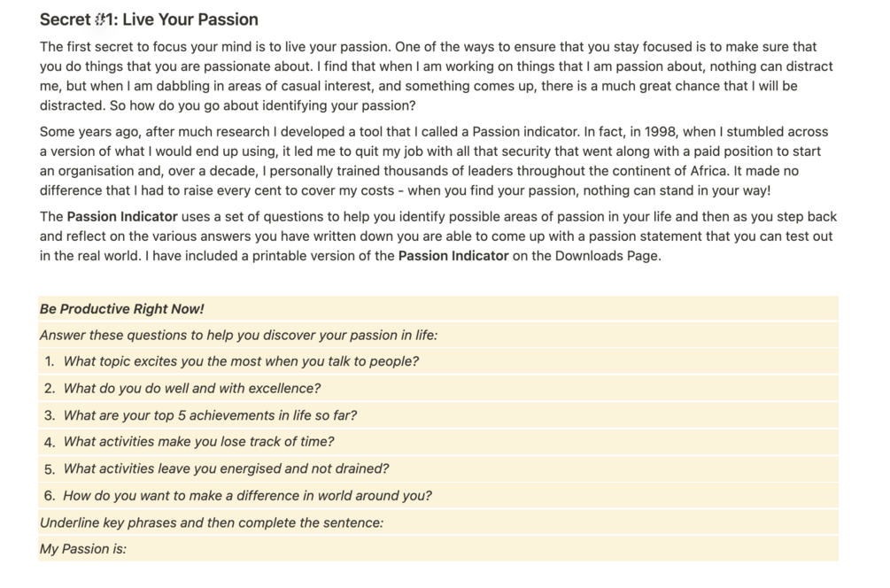Viewport: 890px width, 588px height.
Task: Select question 5 about energising activities
Action: 226,468
